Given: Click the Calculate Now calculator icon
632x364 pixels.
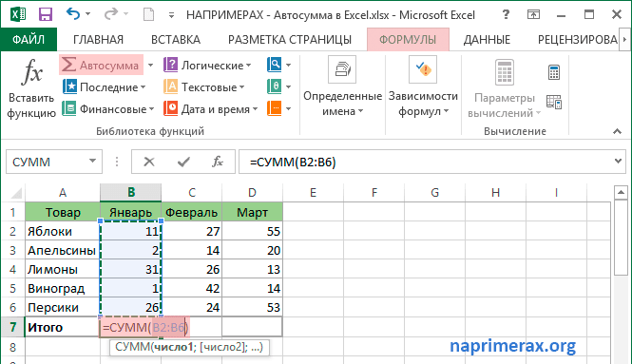Looking at the screenshot, I should [554, 72].
